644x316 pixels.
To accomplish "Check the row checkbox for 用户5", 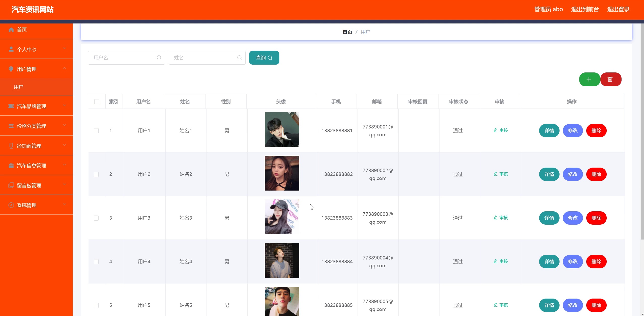I will click(x=96, y=305).
